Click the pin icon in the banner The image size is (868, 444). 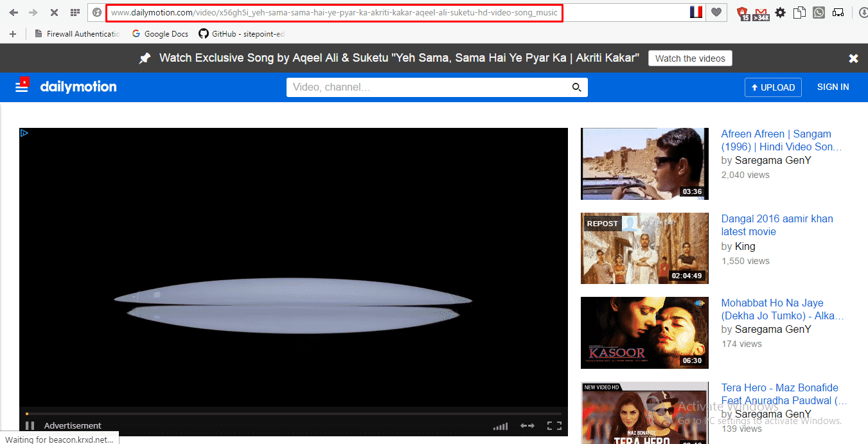145,58
